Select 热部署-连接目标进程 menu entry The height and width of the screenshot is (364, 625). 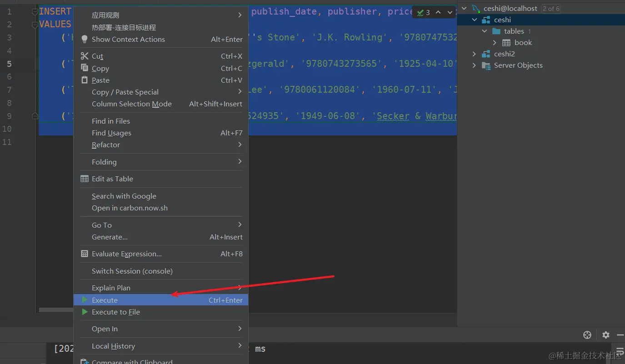pos(161,27)
